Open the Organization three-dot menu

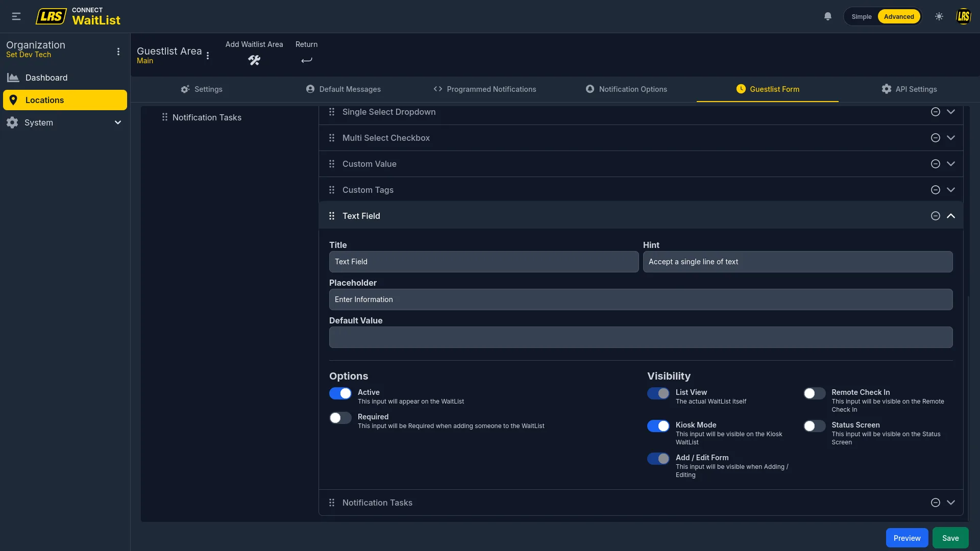[118, 52]
